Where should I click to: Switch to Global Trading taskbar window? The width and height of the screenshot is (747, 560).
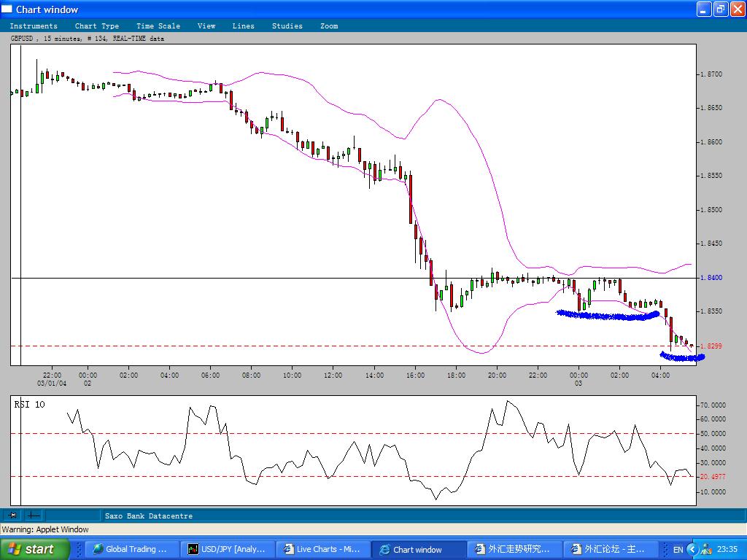(x=131, y=549)
